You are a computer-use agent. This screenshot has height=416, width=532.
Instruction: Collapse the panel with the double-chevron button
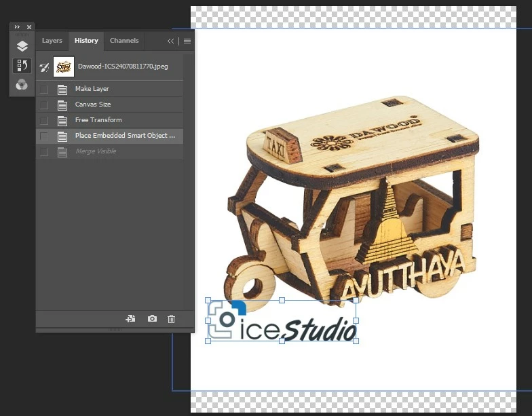pos(170,41)
